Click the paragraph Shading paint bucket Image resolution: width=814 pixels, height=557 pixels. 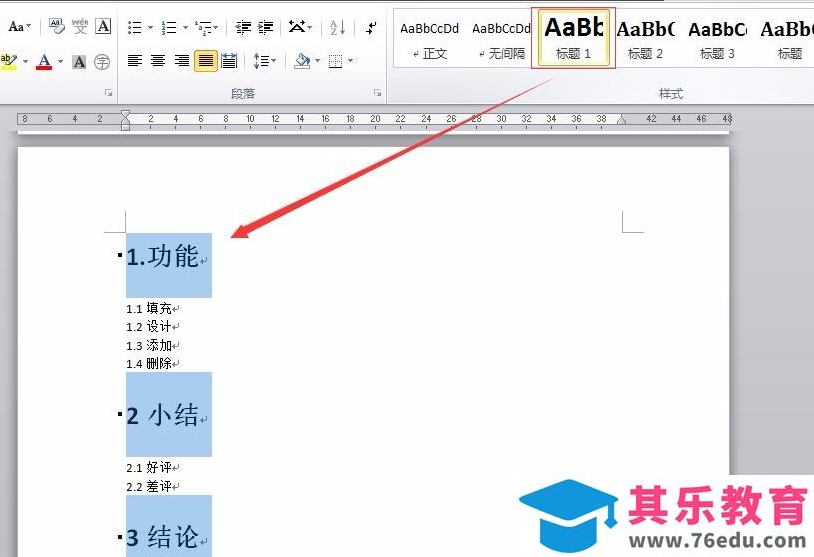click(302, 61)
